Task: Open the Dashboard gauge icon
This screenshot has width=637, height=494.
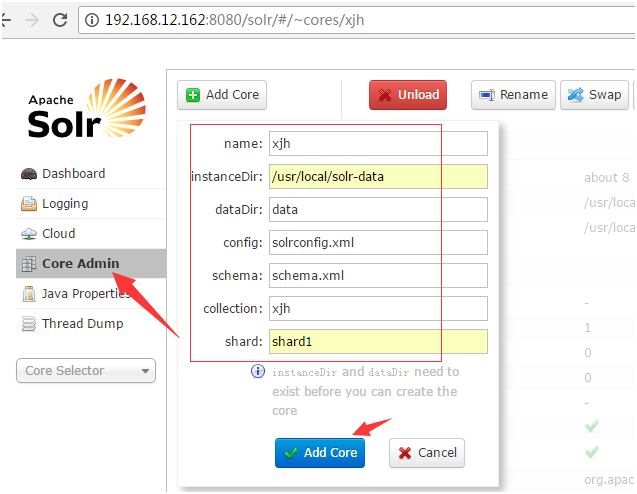Action: [x=28, y=174]
